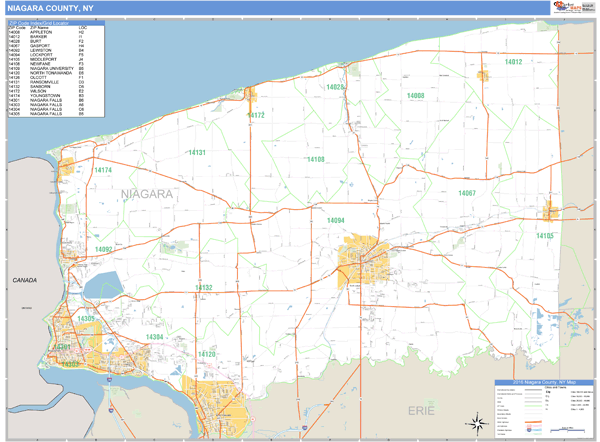
Task: Click the compass rose icon
Action: click(x=477, y=421)
